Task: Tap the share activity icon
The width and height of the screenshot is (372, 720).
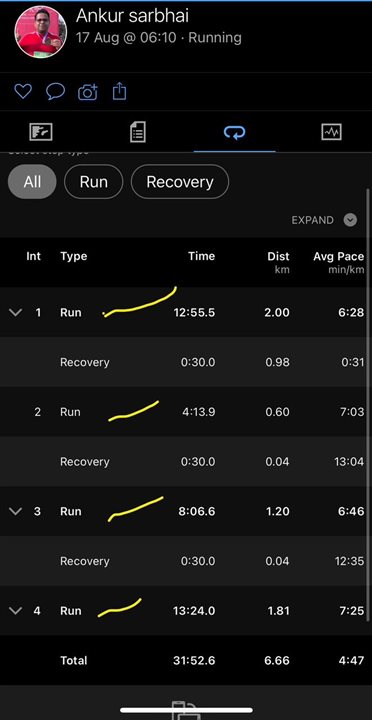Action: point(119,91)
